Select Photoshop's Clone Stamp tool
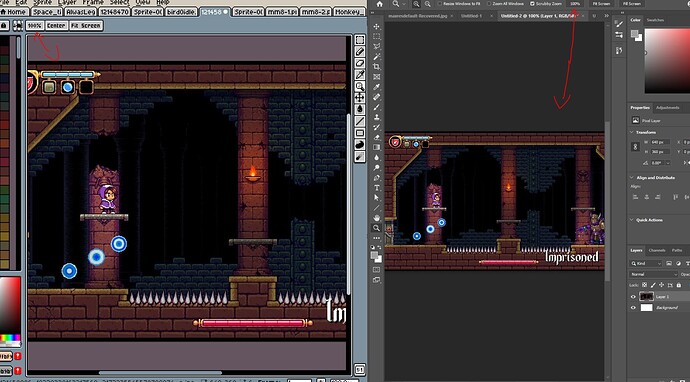The height and width of the screenshot is (382, 690). pos(376,118)
